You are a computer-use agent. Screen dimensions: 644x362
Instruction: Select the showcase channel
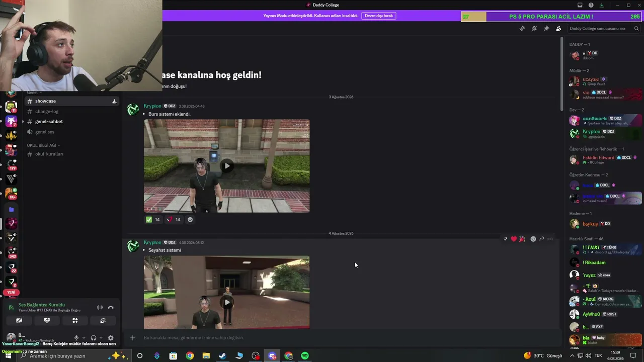pyautogui.click(x=72, y=101)
